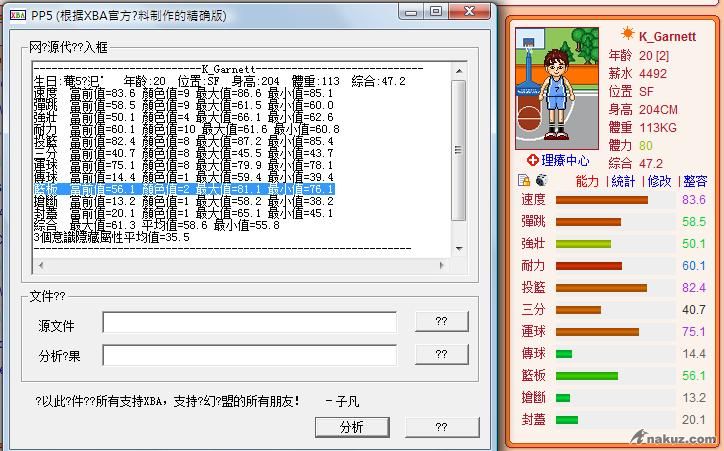Image resolution: width=724 pixels, height=451 pixels.
Task: Click the red cross icon beside 理療中心
Action: coord(533,160)
